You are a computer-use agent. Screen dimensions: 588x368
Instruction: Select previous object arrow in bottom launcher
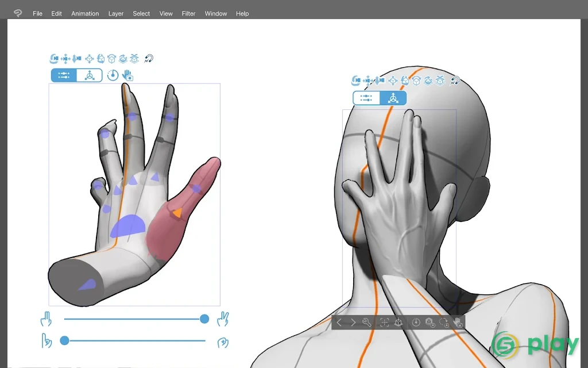[x=339, y=323]
